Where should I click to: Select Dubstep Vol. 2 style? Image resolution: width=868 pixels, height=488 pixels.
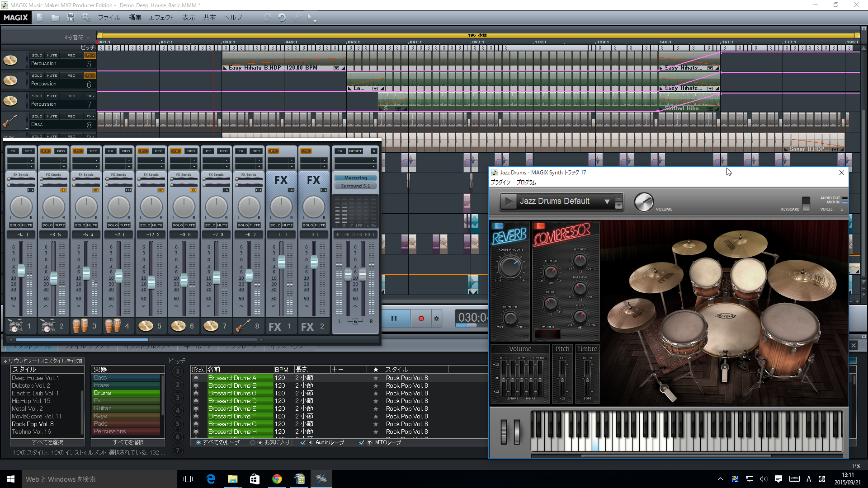31,385
